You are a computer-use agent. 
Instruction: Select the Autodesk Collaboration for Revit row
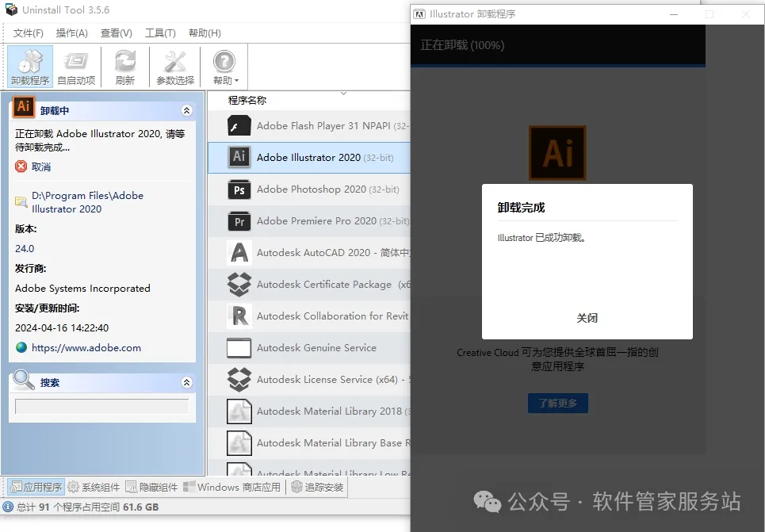[x=309, y=316]
